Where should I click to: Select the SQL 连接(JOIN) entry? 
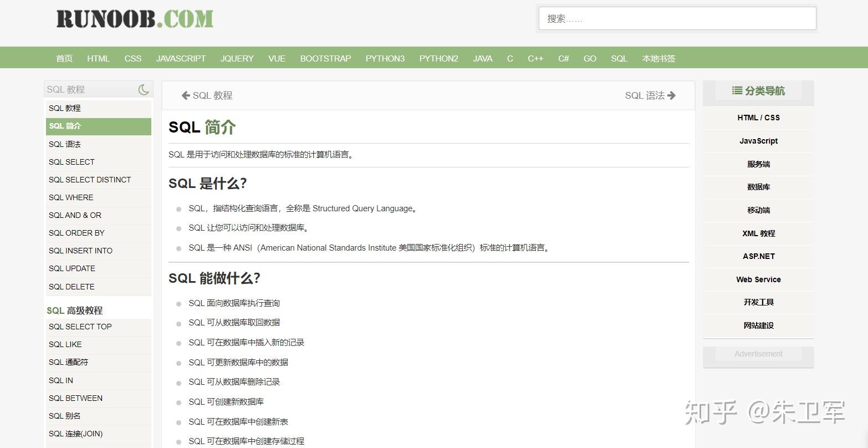(x=76, y=434)
